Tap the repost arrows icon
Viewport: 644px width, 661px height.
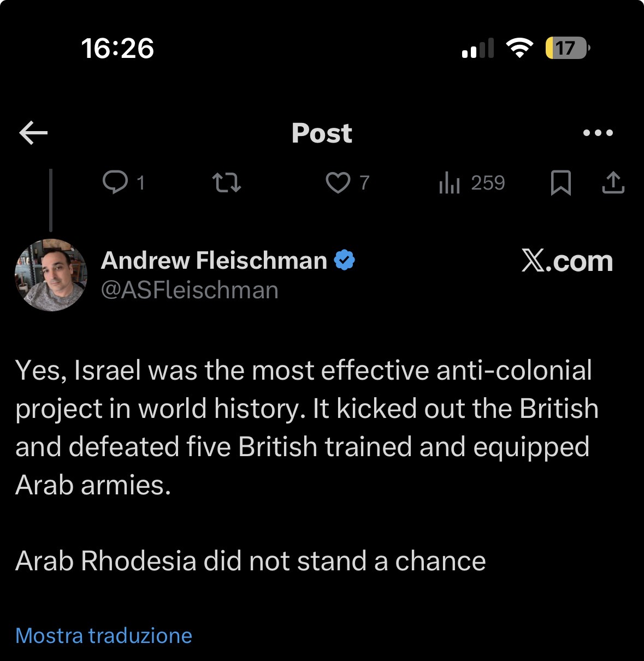click(227, 182)
